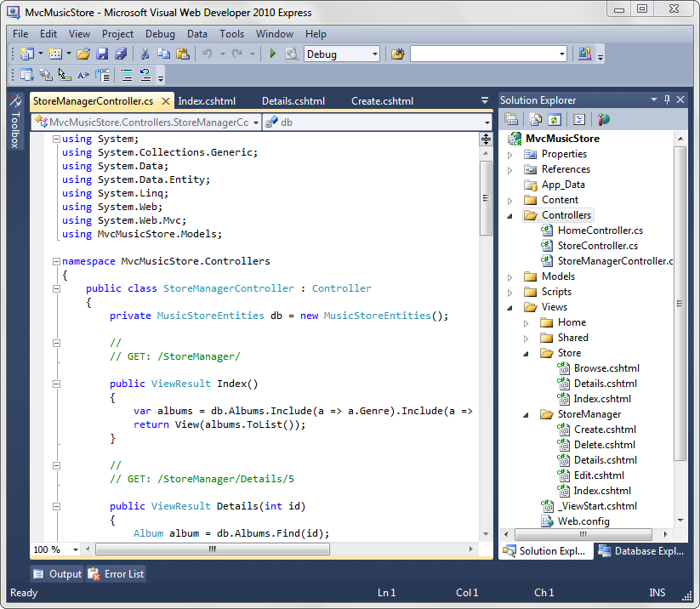This screenshot has height=609, width=700.
Task: Click the Start Debugging green play icon
Action: pos(273,54)
